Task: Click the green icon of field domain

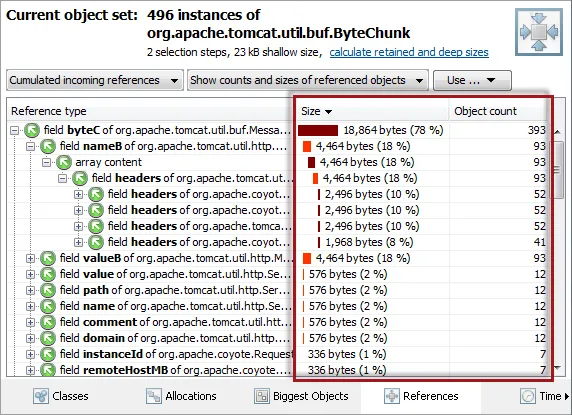Action: (x=48, y=338)
